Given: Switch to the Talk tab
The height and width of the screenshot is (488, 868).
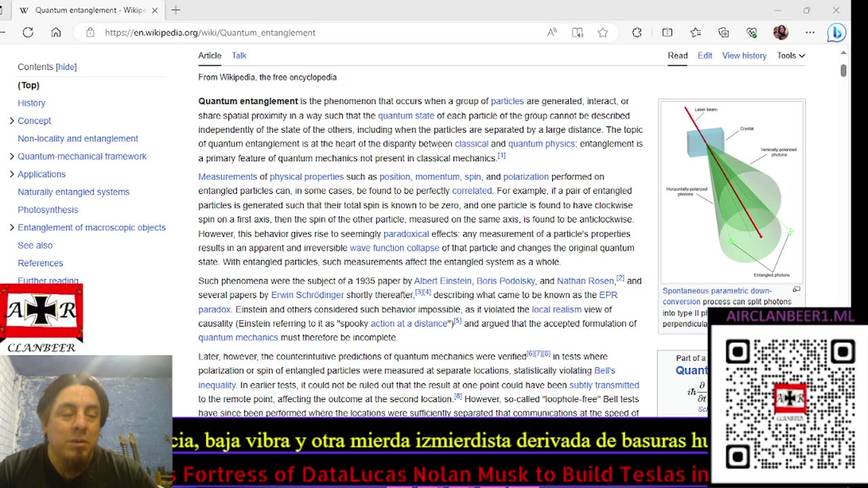Looking at the screenshot, I should click(239, 56).
